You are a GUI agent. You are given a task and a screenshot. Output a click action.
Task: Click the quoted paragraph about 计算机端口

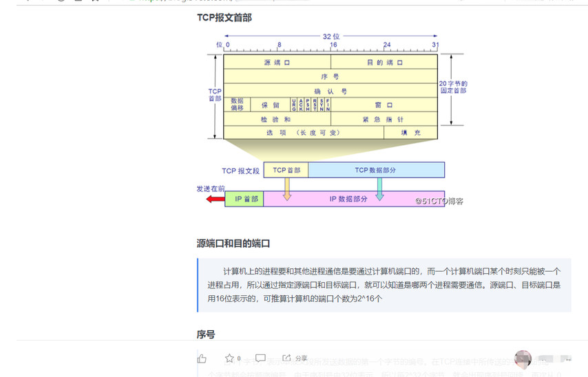click(x=384, y=285)
